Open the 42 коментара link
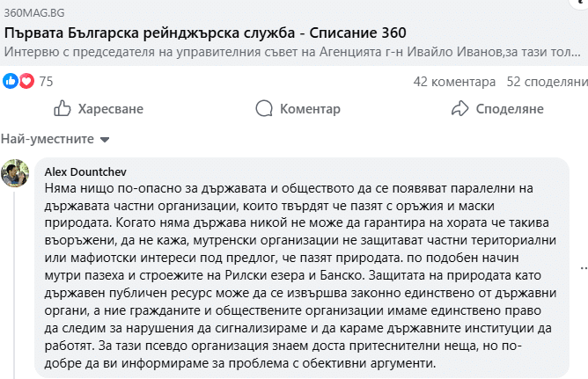588x379 pixels. [x=454, y=82]
